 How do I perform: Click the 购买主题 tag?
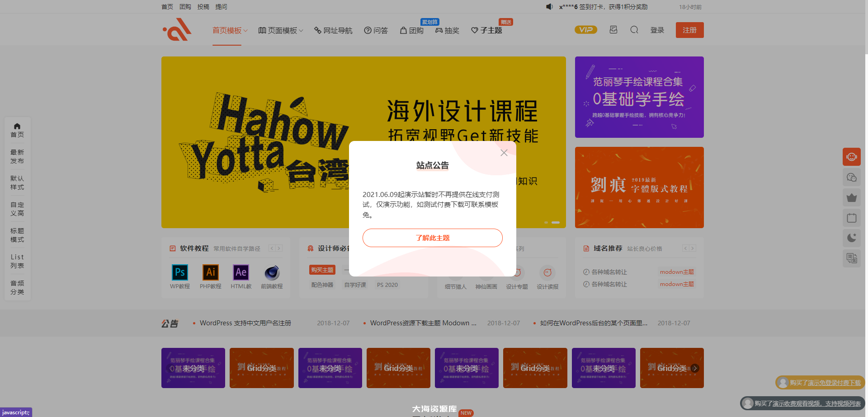coord(322,270)
